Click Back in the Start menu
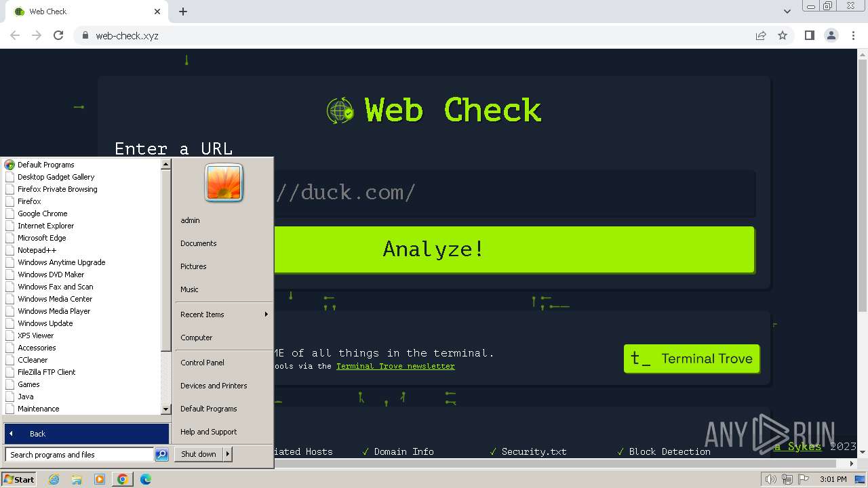 pyautogui.click(x=87, y=434)
